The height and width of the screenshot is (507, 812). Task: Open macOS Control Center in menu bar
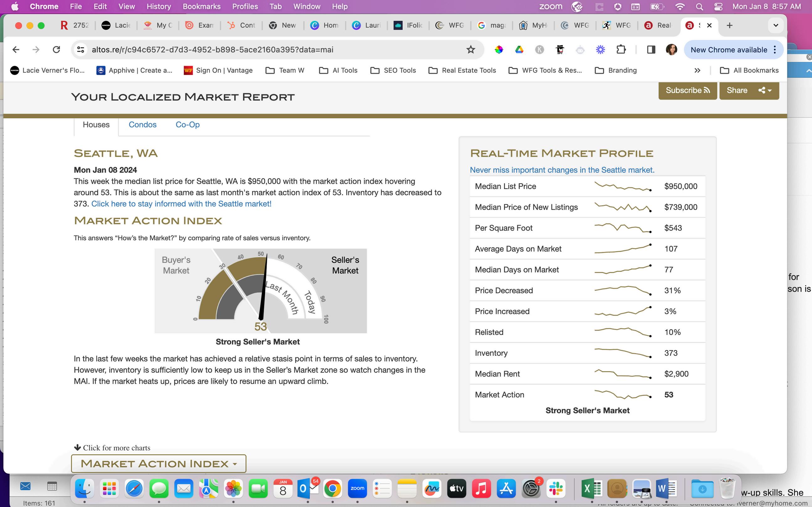tap(718, 6)
